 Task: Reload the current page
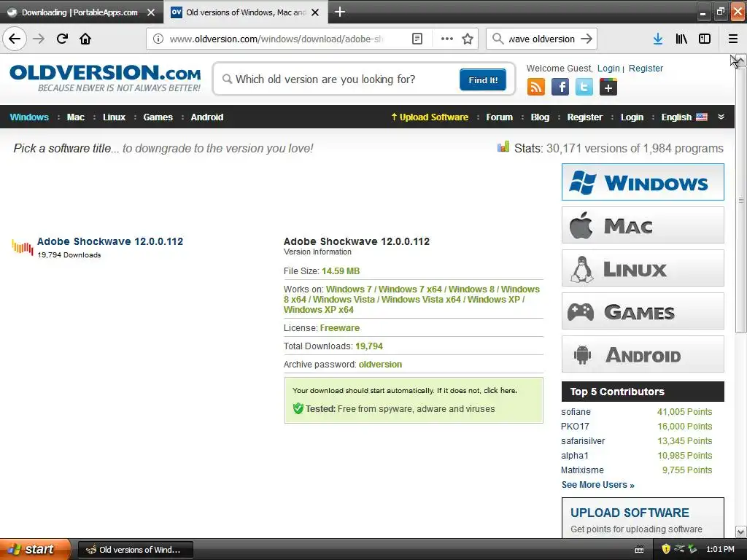point(62,39)
